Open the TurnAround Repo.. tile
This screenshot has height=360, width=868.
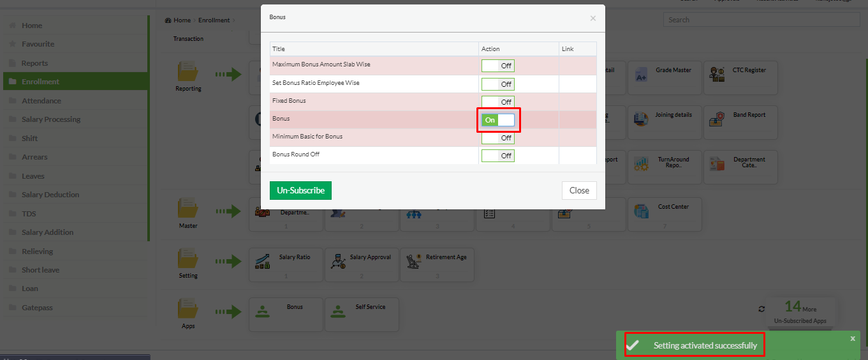(x=665, y=167)
